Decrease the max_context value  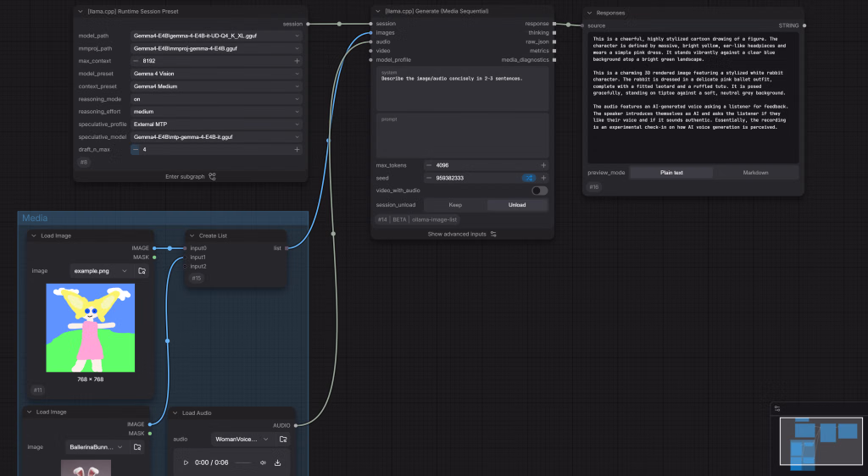(136, 61)
